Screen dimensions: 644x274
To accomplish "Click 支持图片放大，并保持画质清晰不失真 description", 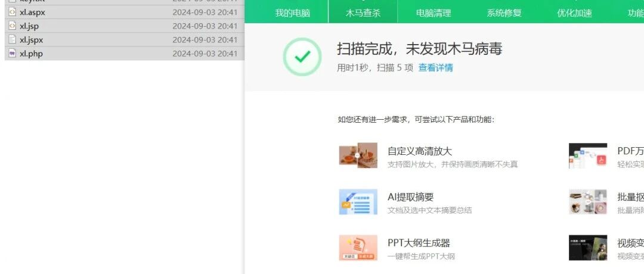I will pos(453,164).
